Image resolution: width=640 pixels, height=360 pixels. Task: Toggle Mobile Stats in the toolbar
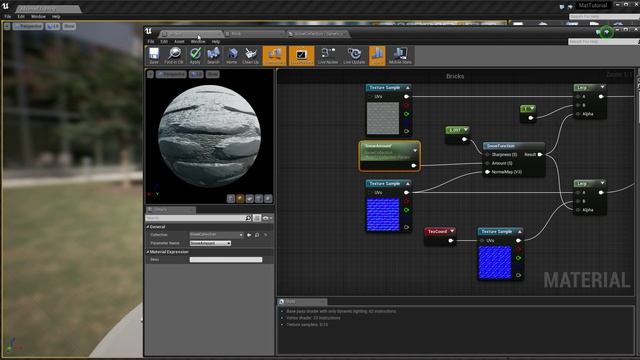(400, 56)
